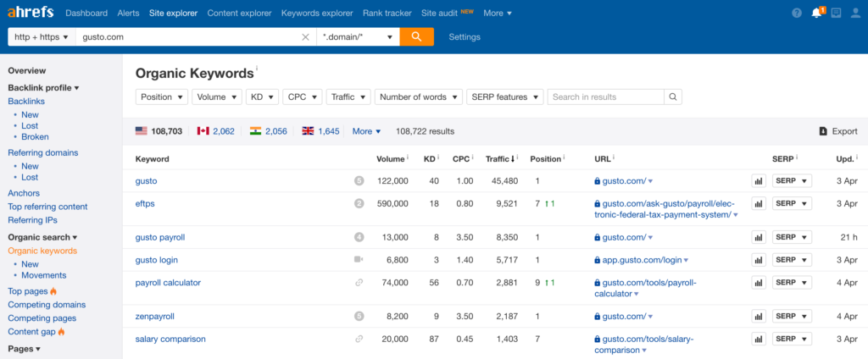
Task: Click the gusto.com domain input field
Action: [x=188, y=37]
